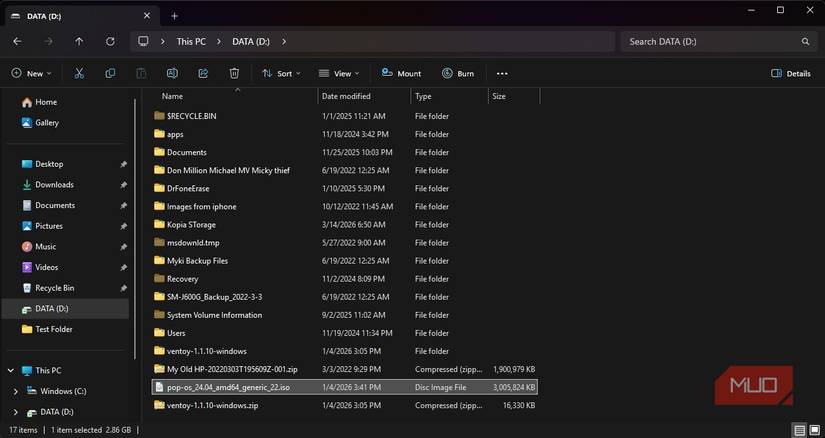Click the Share icon in toolbar
This screenshot has height=438, width=825.
[x=203, y=74]
